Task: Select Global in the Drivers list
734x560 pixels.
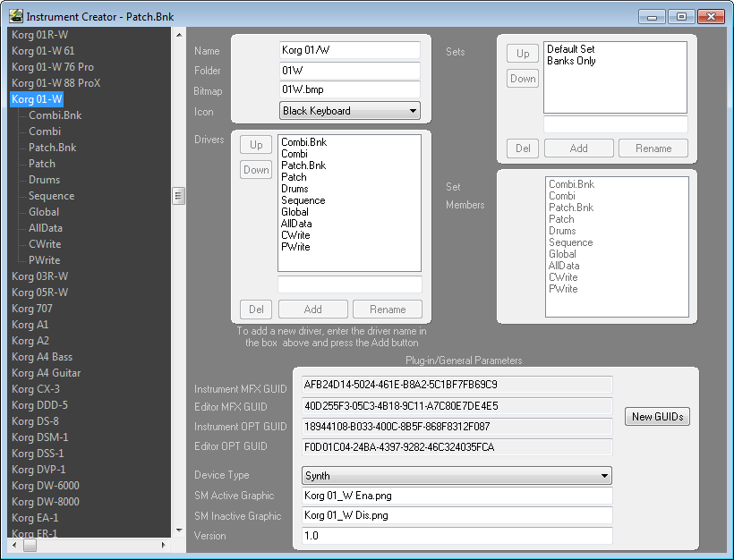Action: tap(294, 211)
